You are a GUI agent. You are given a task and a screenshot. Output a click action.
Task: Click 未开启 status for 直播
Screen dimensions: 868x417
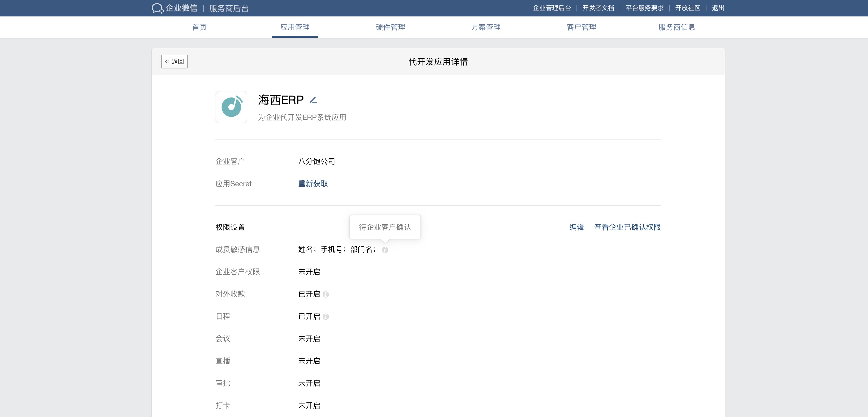pyautogui.click(x=309, y=361)
